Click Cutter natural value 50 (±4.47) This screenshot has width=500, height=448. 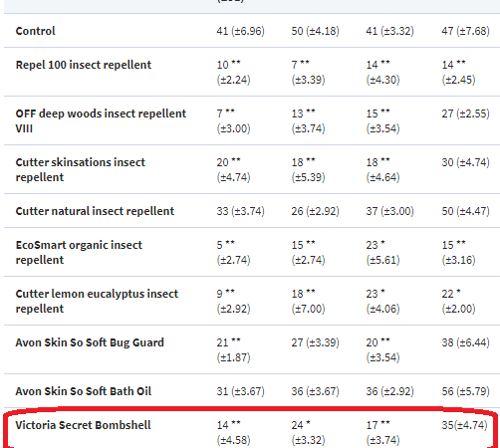(x=465, y=211)
